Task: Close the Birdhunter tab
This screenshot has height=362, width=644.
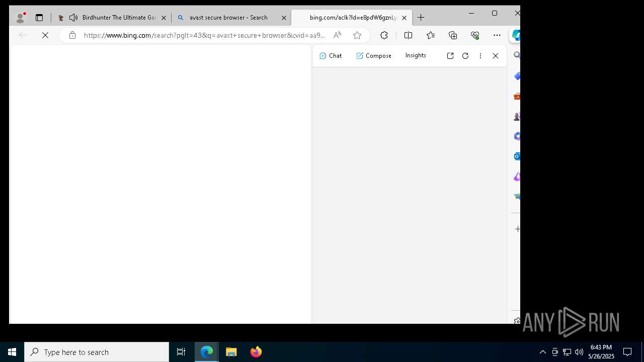Action: pyautogui.click(x=164, y=18)
